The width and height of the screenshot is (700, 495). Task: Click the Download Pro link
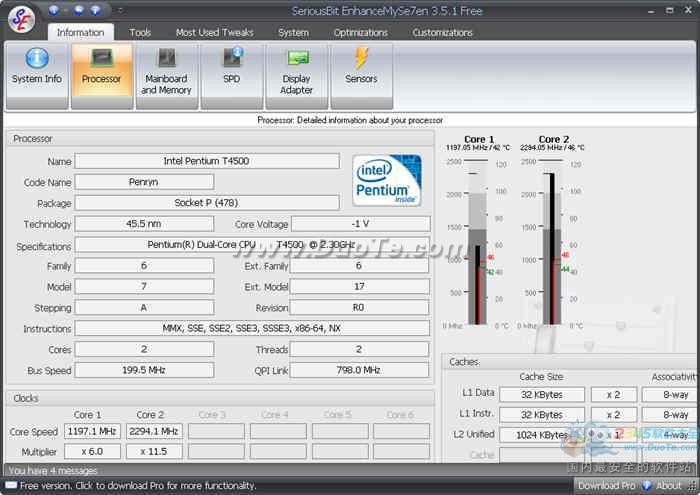[606, 486]
